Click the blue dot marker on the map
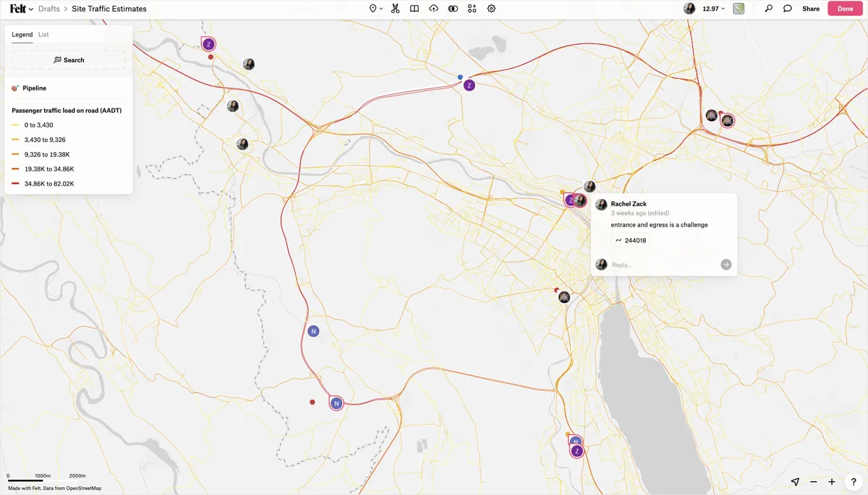 point(460,77)
